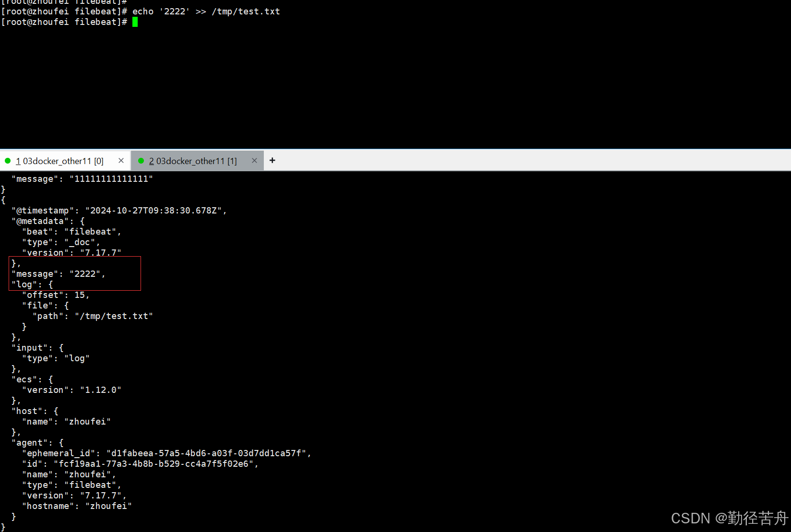The image size is (791, 532).
Task: Click the "ecs": { line
Action: pos(32,379)
